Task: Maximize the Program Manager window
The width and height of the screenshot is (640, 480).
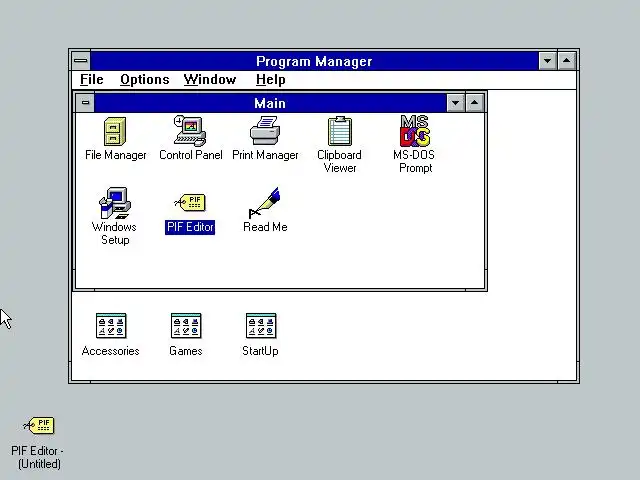Action: pos(567,61)
